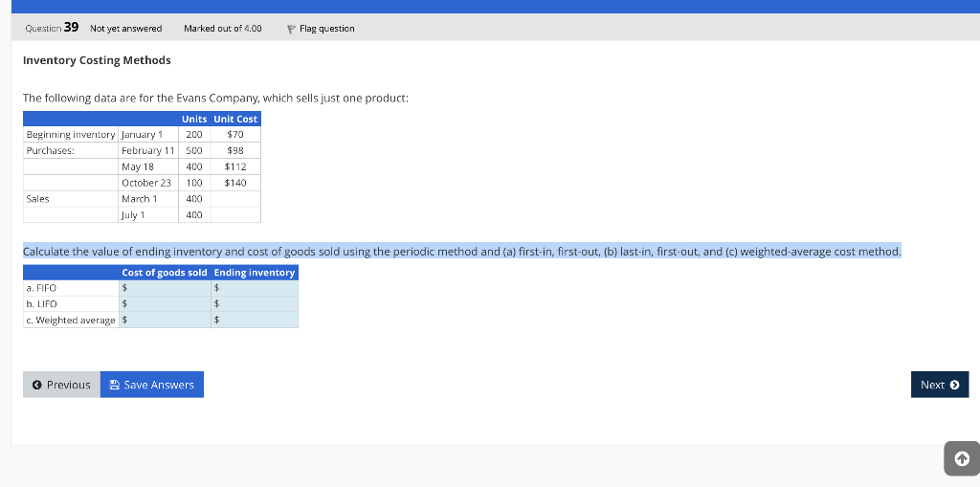Click the 500 units cell

pos(194,150)
